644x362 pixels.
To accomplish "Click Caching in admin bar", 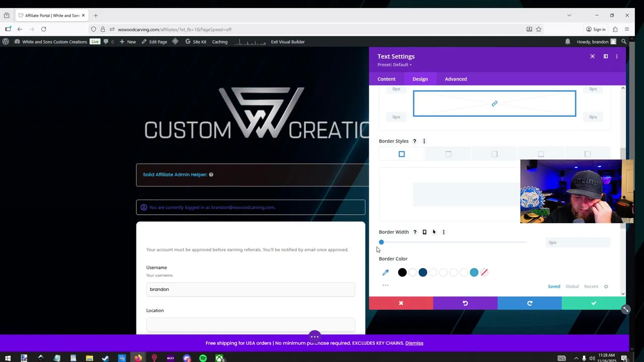I will [220, 42].
